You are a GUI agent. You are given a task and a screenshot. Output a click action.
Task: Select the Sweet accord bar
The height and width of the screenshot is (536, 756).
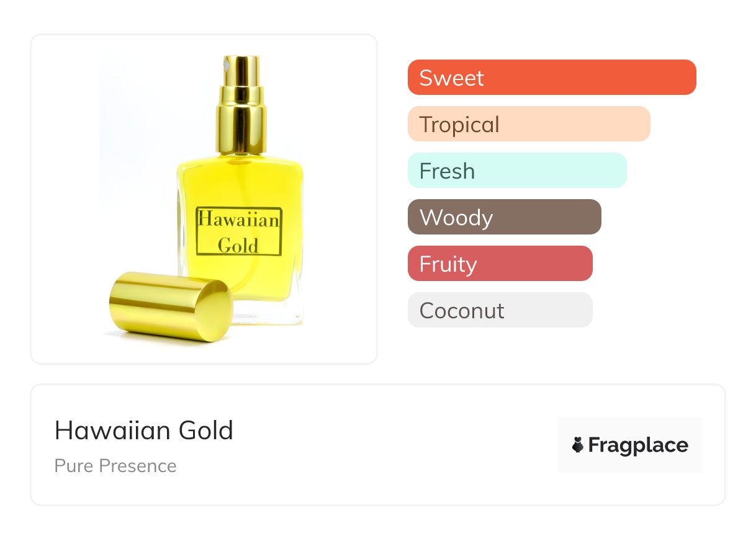pyautogui.click(x=551, y=78)
